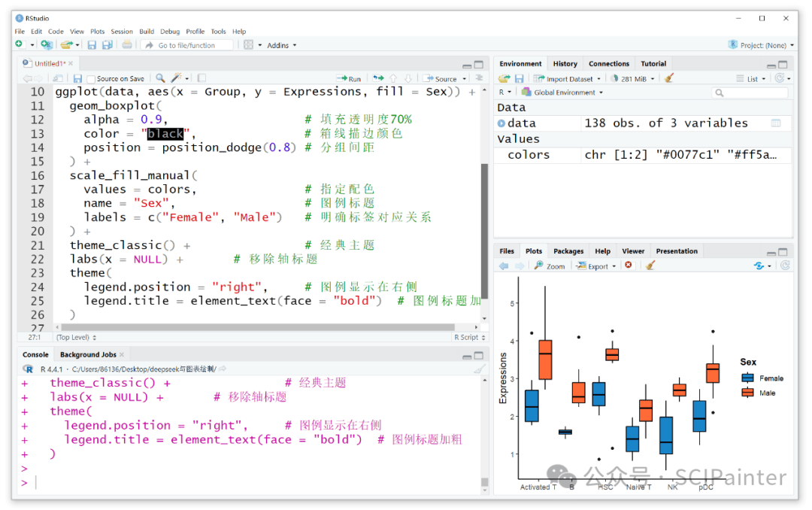This screenshot has width=812, height=510.
Task: Expand the data object blue arrow
Action: click(501, 123)
